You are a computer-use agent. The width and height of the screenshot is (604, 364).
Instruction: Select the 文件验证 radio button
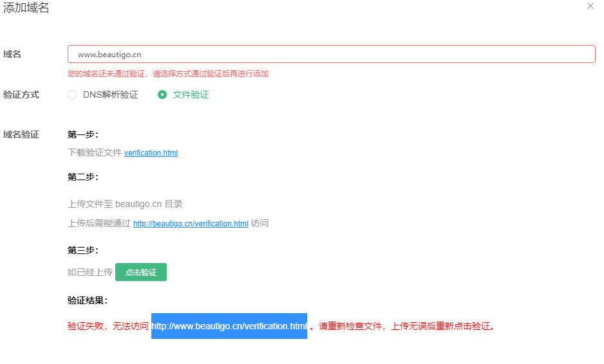pyautogui.click(x=163, y=95)
